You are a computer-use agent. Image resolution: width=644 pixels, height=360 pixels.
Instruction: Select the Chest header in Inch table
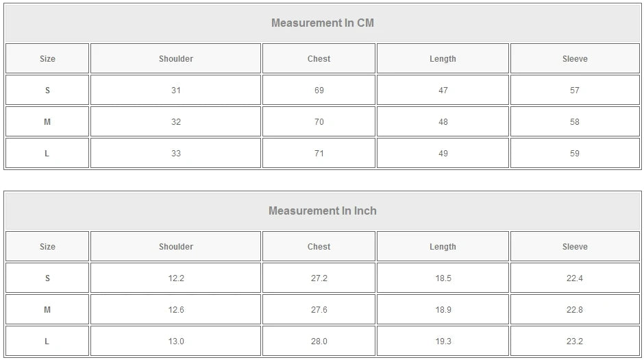tap(319, 247)
